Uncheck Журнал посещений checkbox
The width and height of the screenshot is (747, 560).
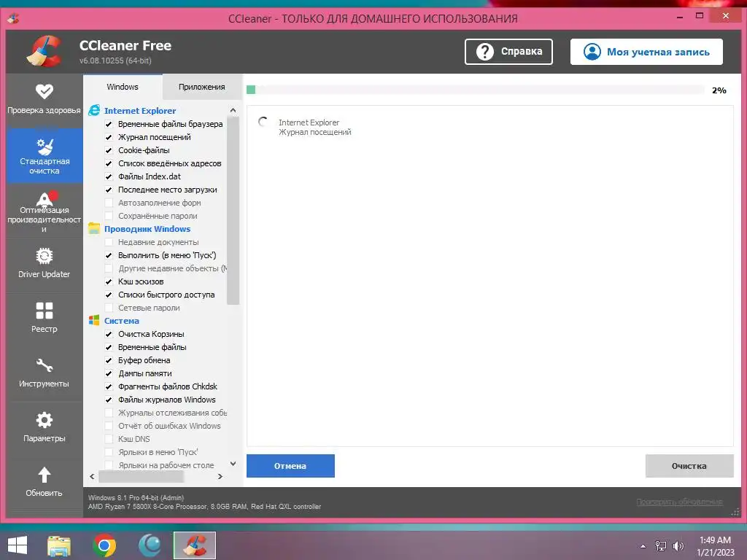(x=109, y=137)
